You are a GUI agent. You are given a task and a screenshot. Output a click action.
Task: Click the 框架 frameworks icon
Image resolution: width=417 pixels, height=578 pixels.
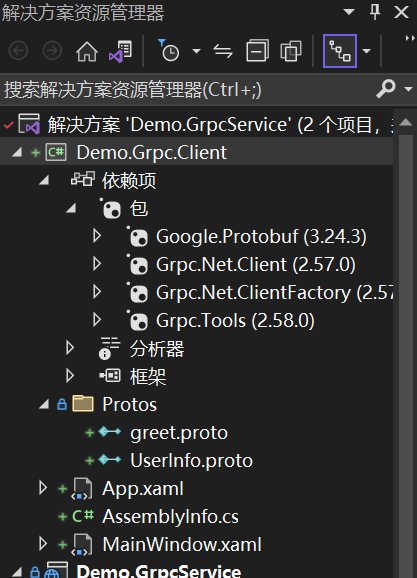coord(110,376)
